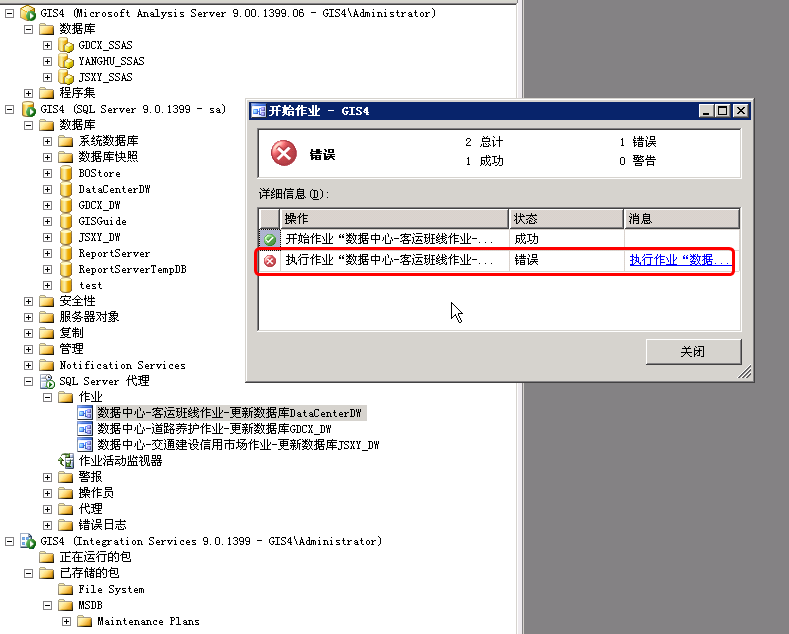Screen dimensions: 789x634
Task: Open the 作业活动监视器 icon
Action: (66, 461)
